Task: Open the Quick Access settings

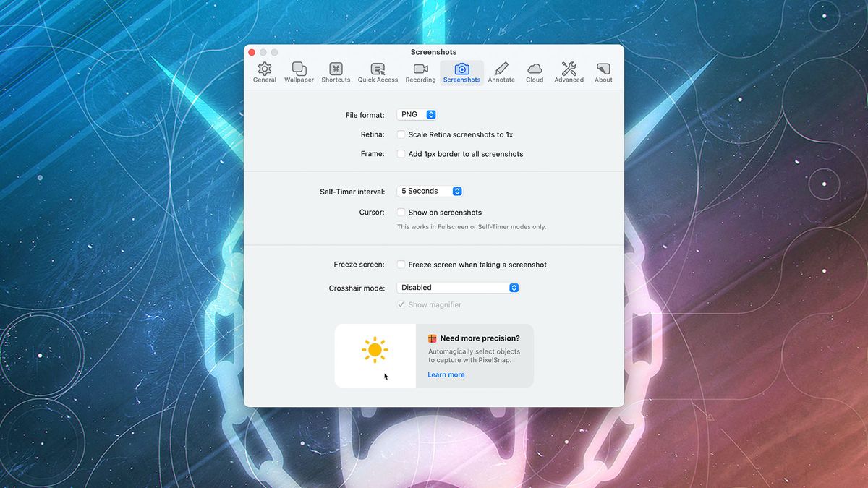Action: coord(378,72)
